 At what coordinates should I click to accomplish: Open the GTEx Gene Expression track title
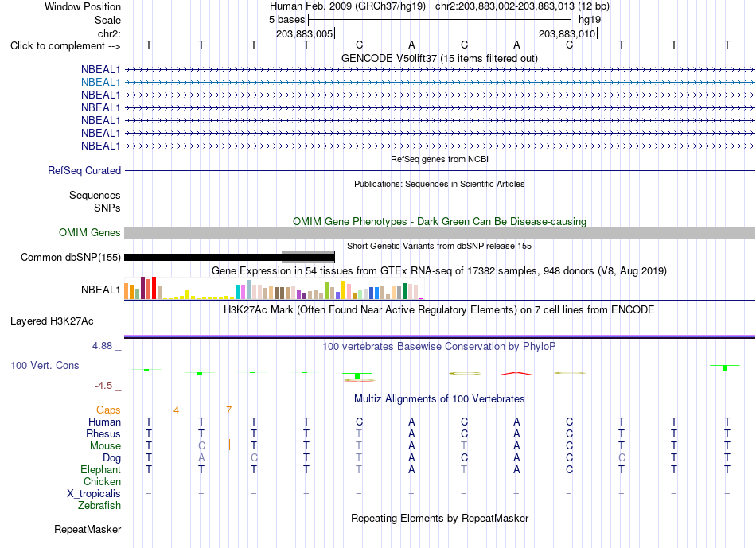(x=439, y=271)
